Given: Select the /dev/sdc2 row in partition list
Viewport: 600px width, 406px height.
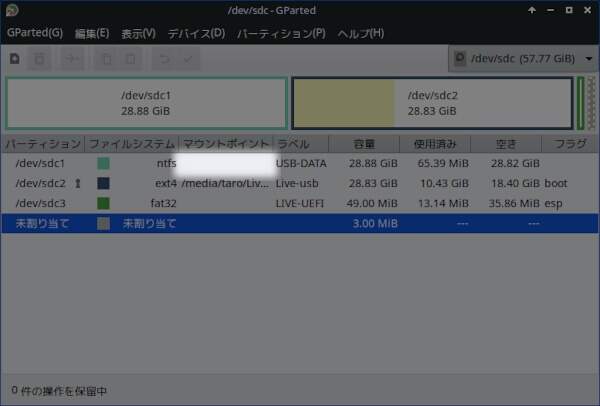Looking at the screenshot, I should tap(300, 183).
